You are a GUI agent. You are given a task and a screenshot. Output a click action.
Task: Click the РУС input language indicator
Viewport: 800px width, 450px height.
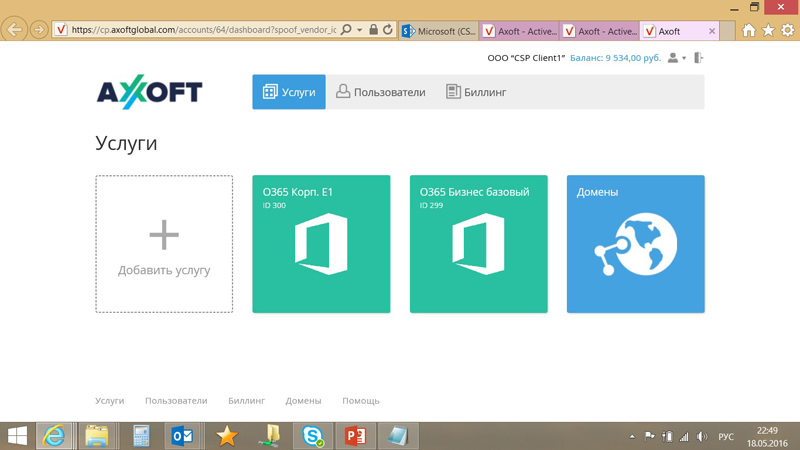coord(726,437)
